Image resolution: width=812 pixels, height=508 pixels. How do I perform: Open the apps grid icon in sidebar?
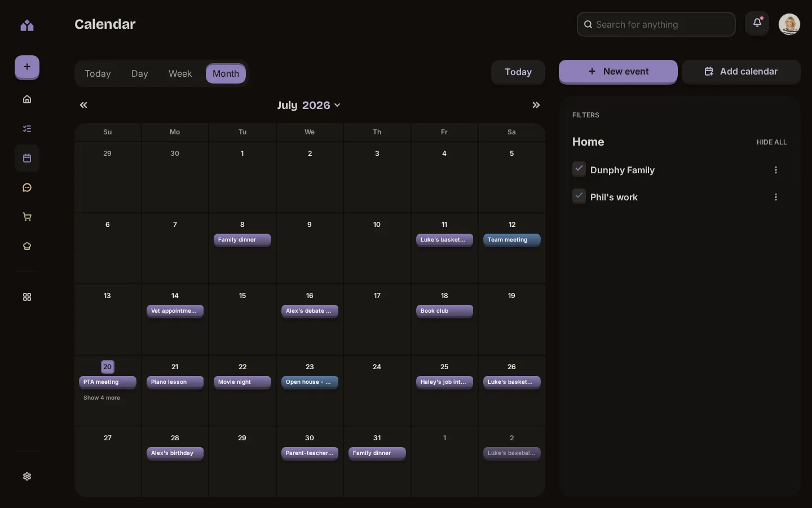click(x=27, y=297)
